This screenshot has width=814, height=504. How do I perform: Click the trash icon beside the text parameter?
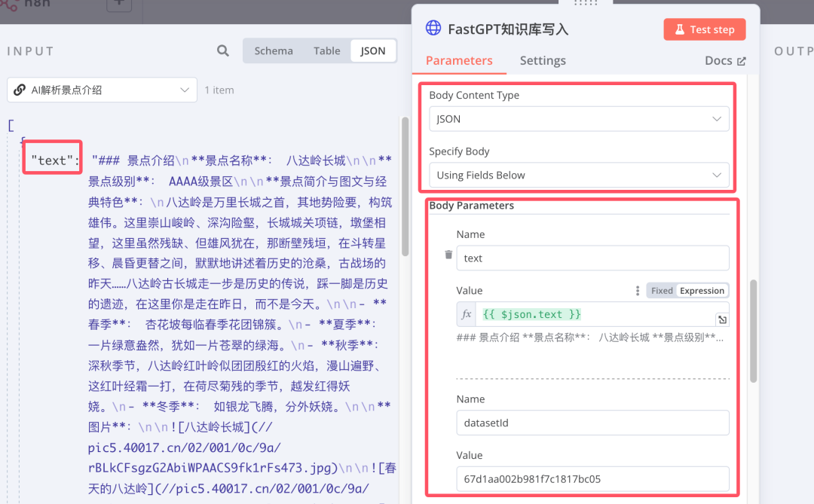[448, 255]
